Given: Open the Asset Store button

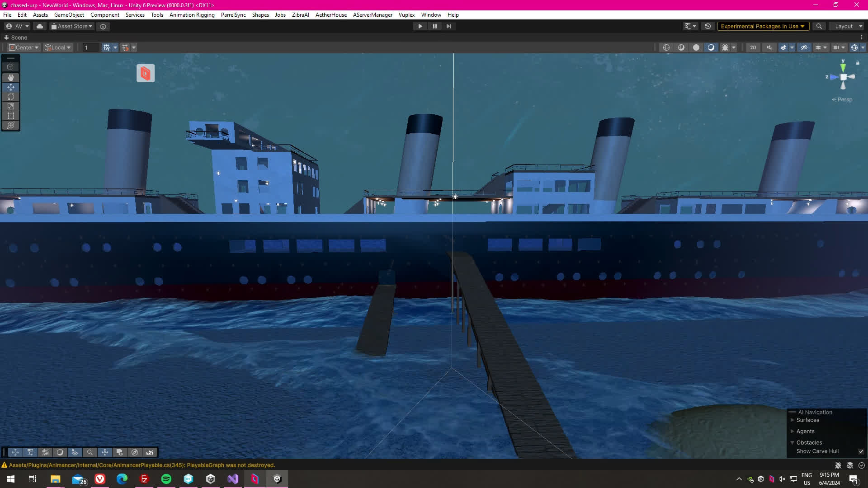Looking at the screenshot, I should point(72,26).
